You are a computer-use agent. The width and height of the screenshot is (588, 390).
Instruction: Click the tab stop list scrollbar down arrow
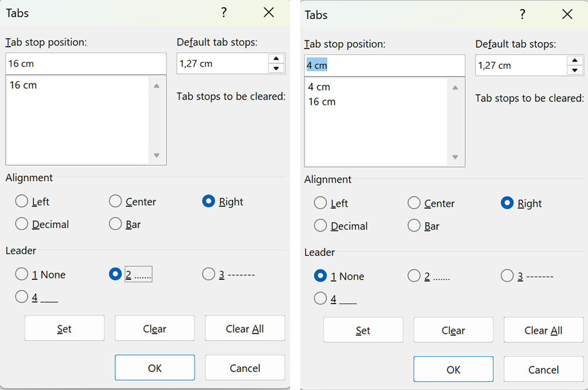pos(156,156)
